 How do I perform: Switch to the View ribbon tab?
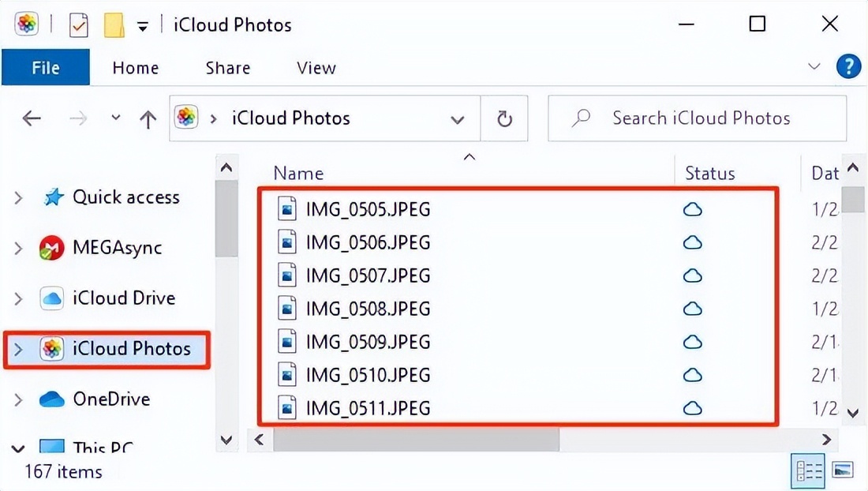click(316, 68)
